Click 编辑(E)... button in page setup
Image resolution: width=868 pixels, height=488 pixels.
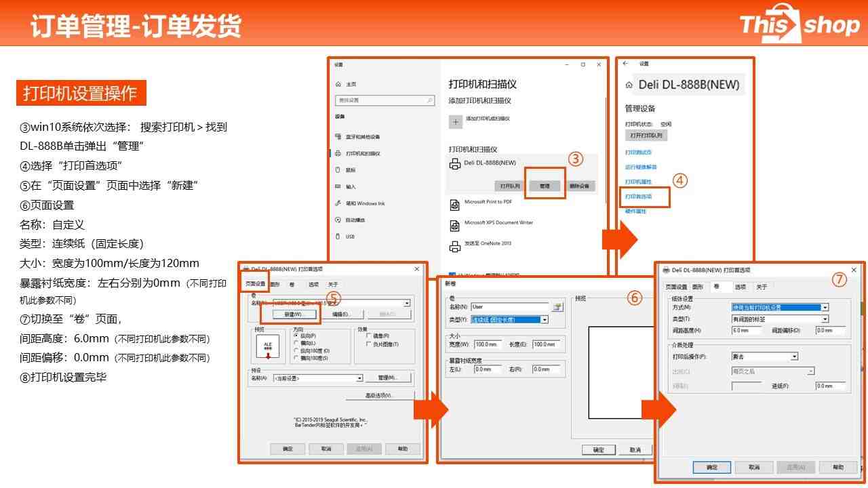click(342, 314)
